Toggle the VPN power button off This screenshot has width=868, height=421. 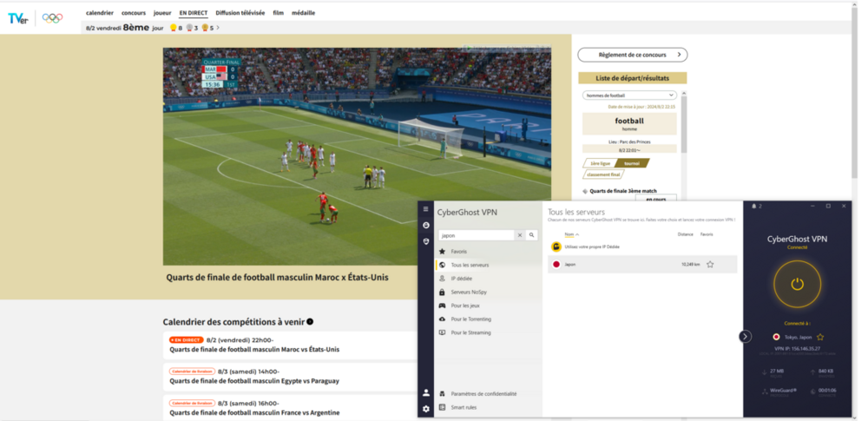click(x=797, y=284)
